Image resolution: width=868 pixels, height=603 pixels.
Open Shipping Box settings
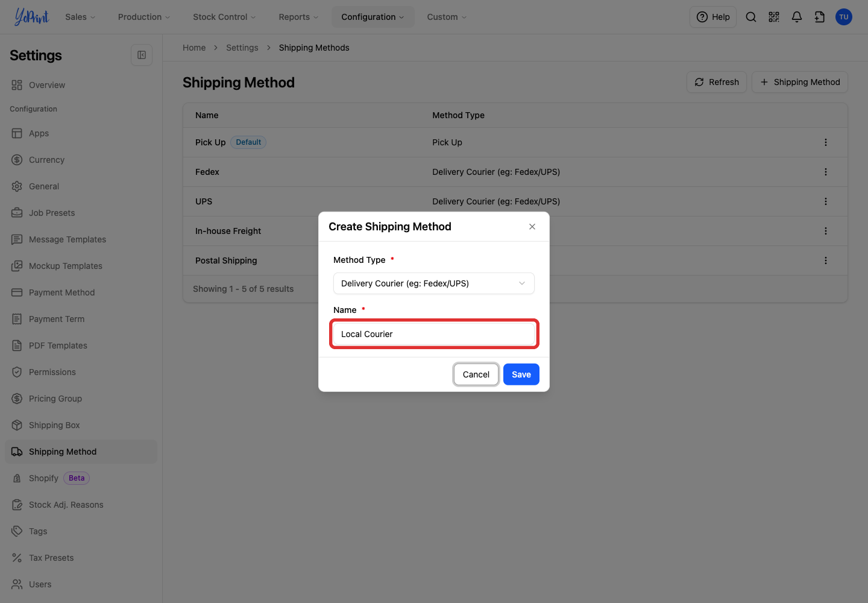81,425
